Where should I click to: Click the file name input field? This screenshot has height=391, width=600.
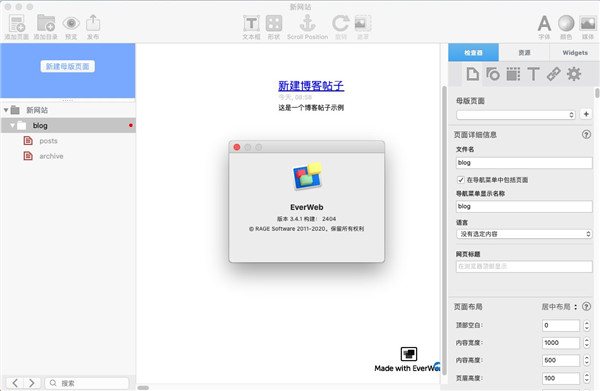524,163
